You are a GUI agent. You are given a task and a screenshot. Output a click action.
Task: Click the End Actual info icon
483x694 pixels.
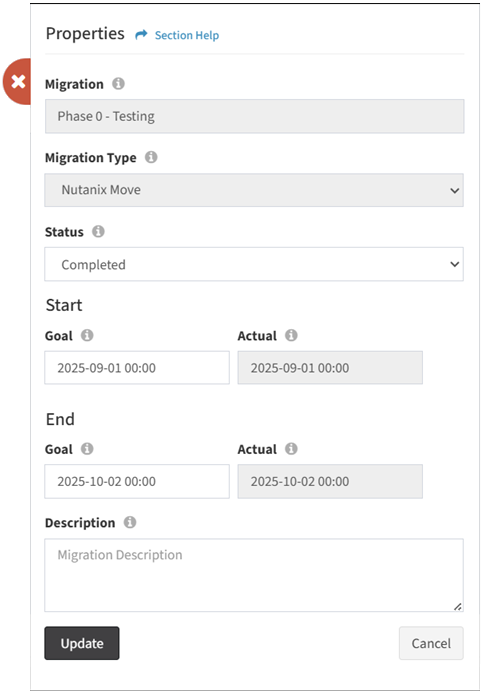(x=291, y=449)
